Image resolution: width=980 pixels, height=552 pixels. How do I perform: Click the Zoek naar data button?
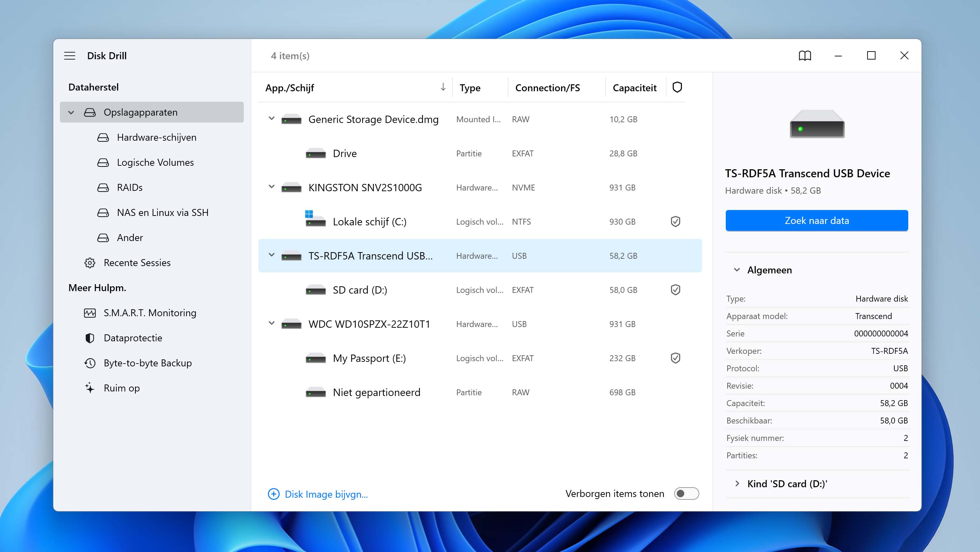click(x=817, y=221)
